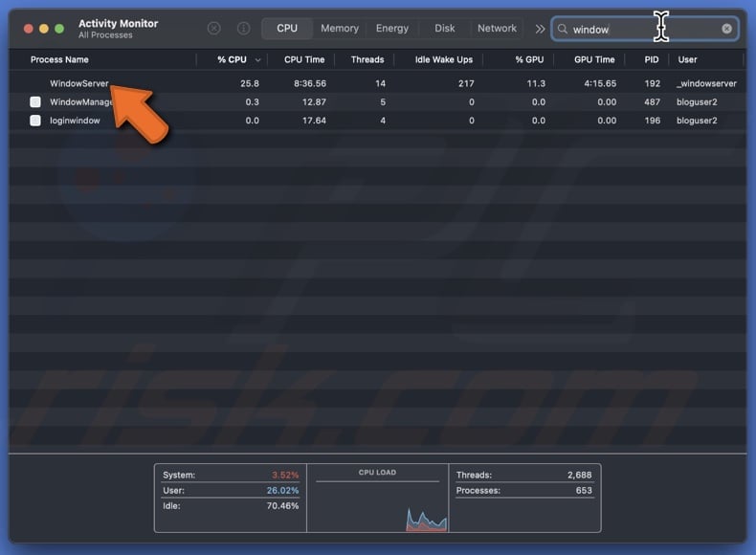This screenshot has width=756, height=555.
Task: Select the loginwindow process name
Action: click(75, 121)
